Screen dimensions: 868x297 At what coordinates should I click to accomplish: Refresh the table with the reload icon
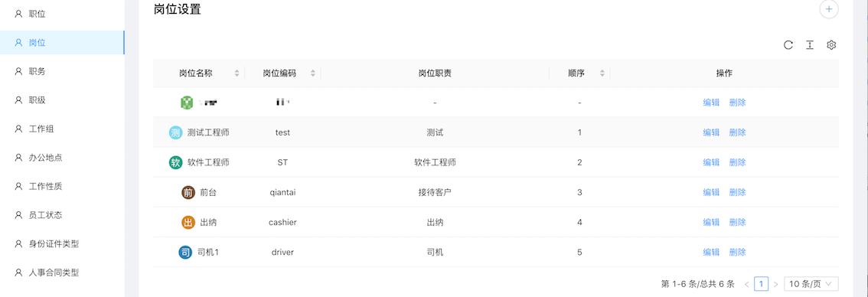tap(788, 45)
